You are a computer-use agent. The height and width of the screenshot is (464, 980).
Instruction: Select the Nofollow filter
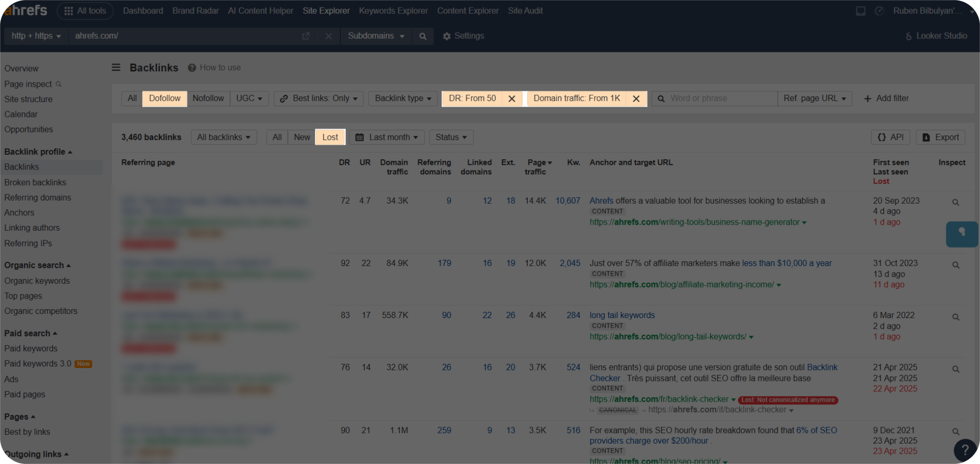(x=208, y=99)
